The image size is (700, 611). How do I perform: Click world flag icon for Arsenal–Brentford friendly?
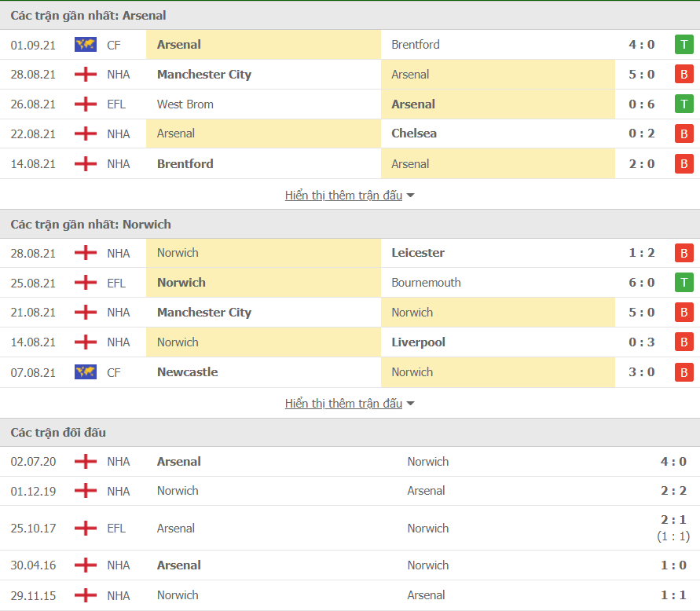pos(86,45)
